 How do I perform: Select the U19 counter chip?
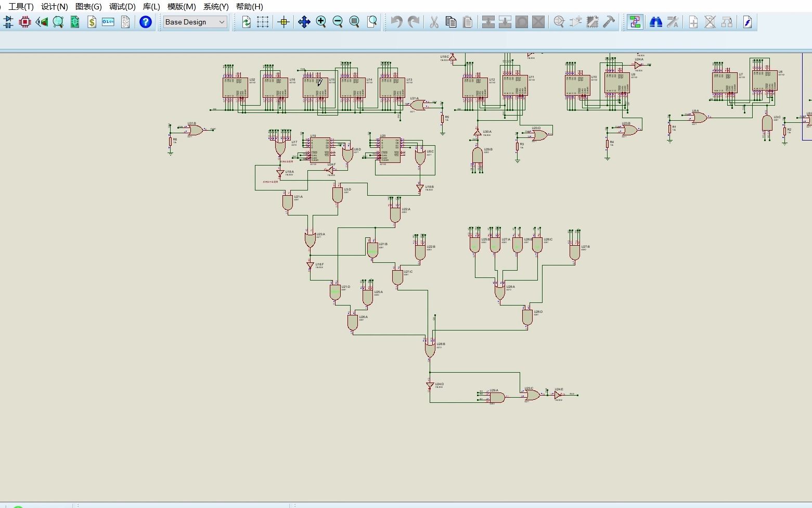[320, 150]
